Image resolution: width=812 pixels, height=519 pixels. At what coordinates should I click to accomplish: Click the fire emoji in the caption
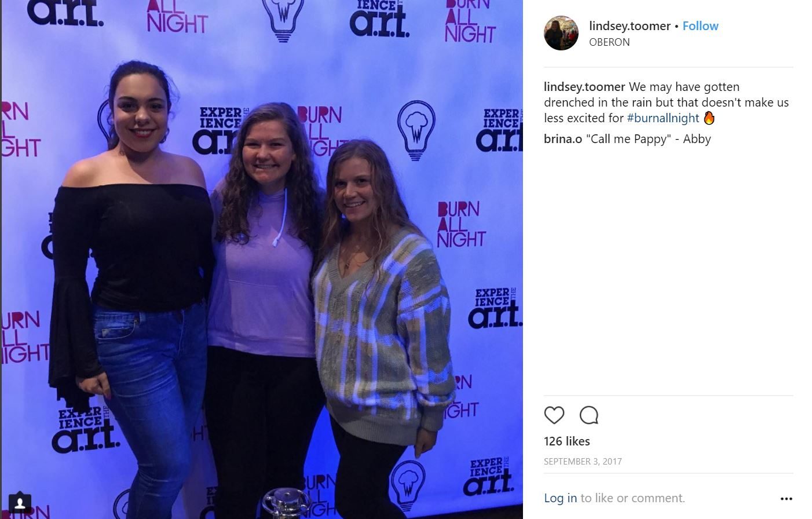tap(709, 118)
